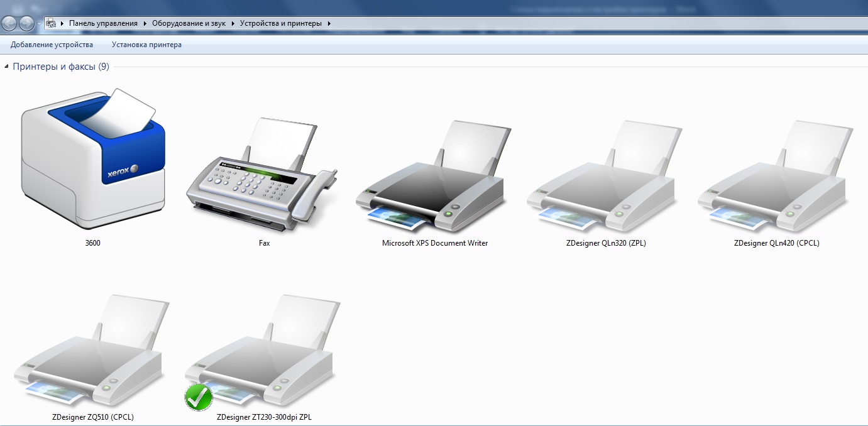This screenshot has width=868, height=426.
Task: Click "Добавление устройства" in the toolbar
Action: coord(52,45)
